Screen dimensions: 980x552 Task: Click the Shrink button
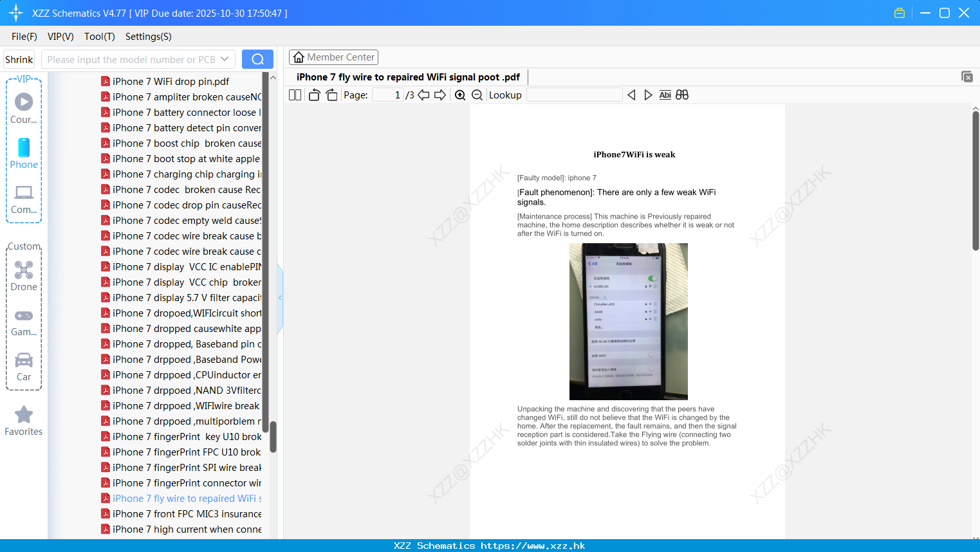click(x=19, y=59)
